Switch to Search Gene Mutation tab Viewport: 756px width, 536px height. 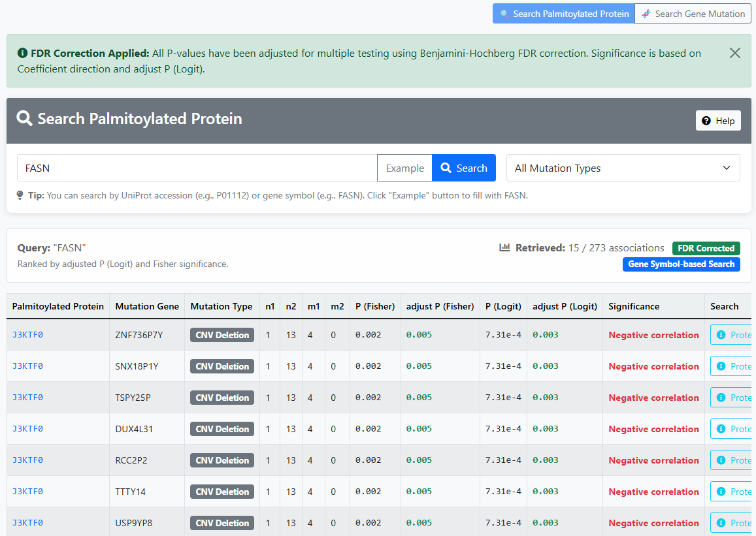(x=693, y=14)
